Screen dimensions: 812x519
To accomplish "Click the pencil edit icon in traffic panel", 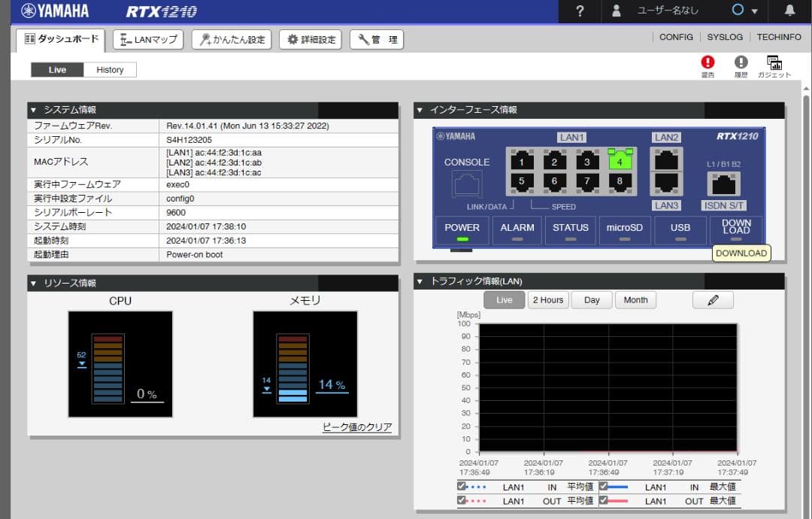I will [713, 300].
